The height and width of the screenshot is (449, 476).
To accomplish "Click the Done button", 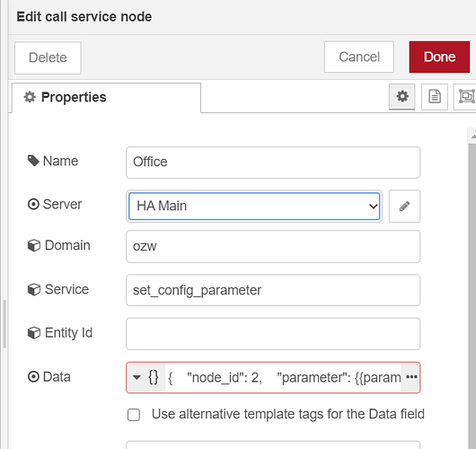I will coord(439,57).
